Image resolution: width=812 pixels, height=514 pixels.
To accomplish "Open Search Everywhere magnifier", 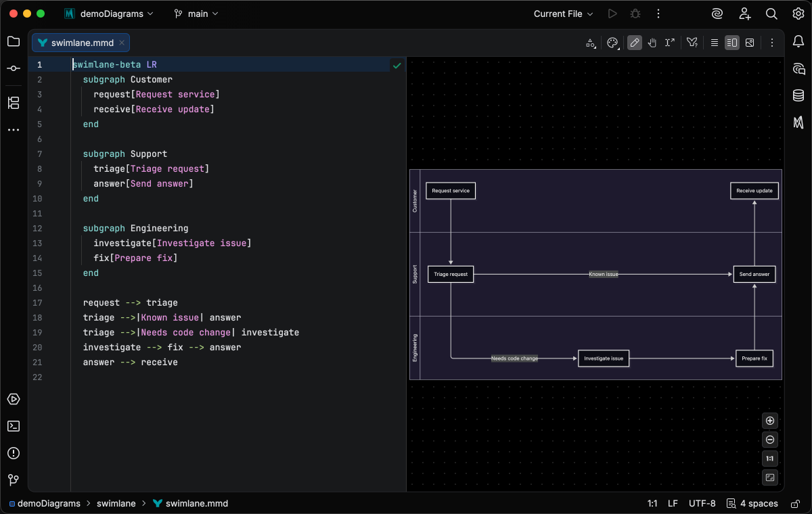I will pyautogui.click(x=771, y=14).
